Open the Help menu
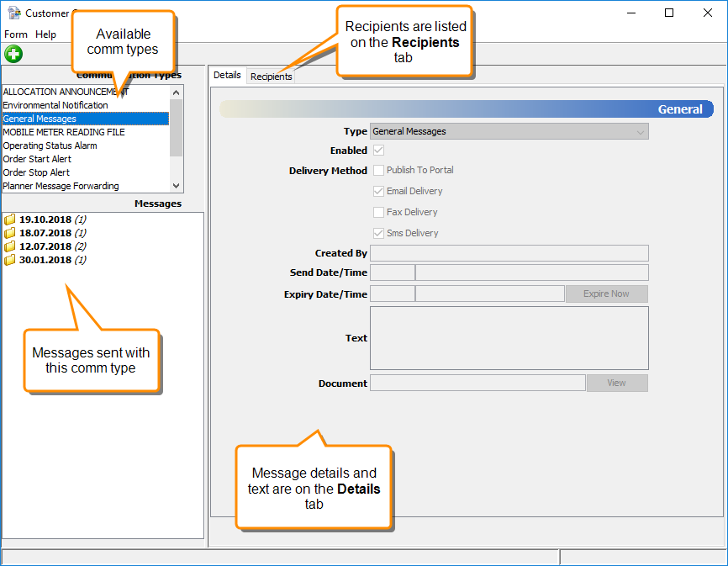The height and width of the screenshot is (566, 728). point(45,34)
